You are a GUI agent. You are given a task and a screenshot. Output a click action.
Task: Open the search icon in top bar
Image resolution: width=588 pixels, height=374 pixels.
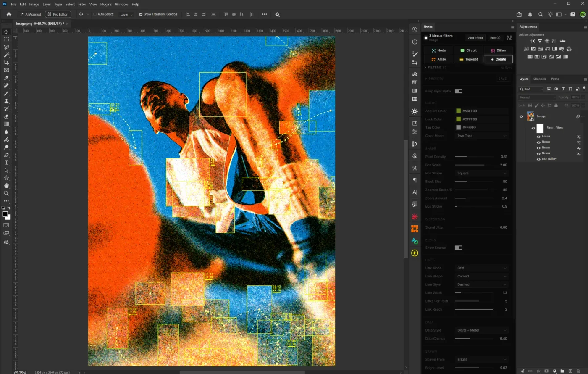coord(541,14)
